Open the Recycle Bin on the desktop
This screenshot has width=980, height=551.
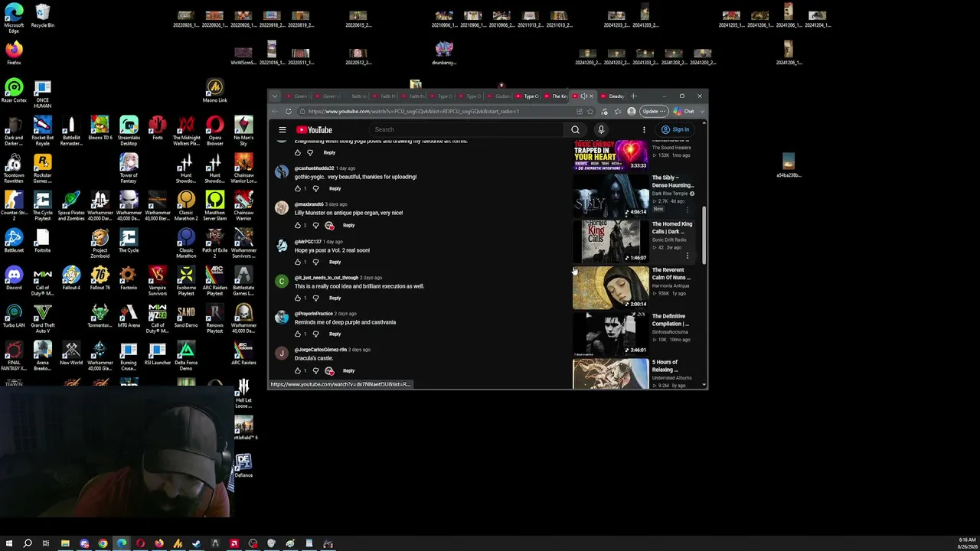[x=43, y=15]
